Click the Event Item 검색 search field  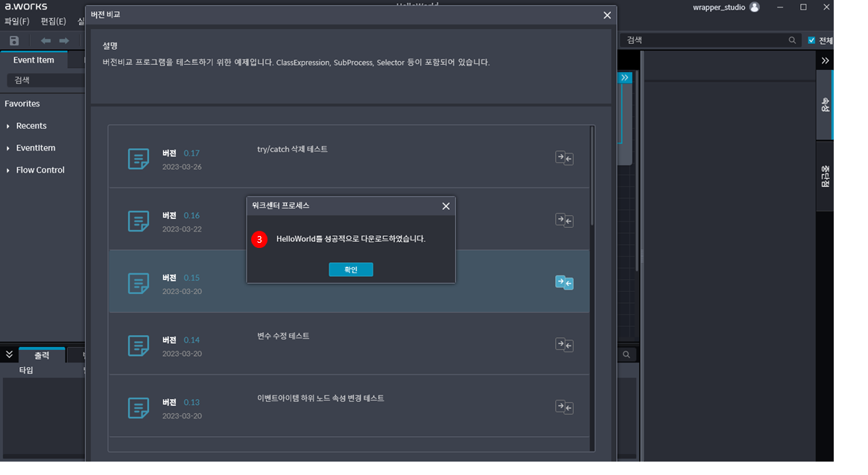click(43, 80)
